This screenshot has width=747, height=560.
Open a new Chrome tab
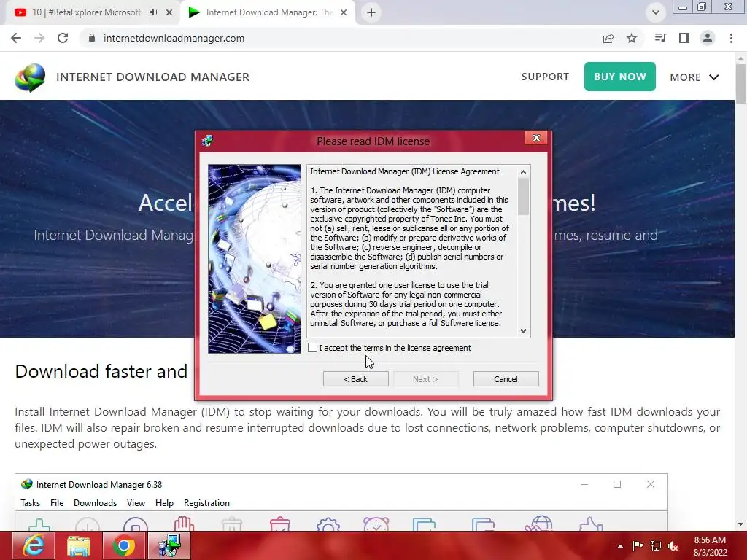(371, 12)
